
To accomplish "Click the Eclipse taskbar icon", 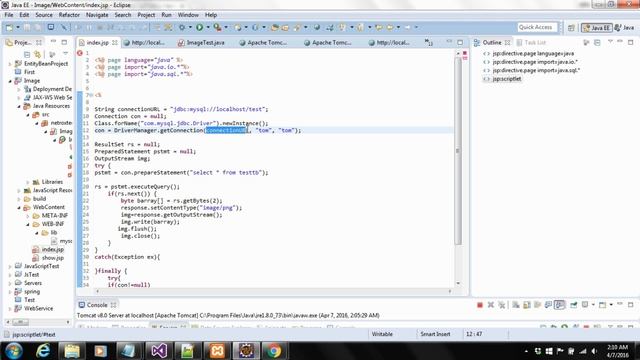I will (246, 351).
